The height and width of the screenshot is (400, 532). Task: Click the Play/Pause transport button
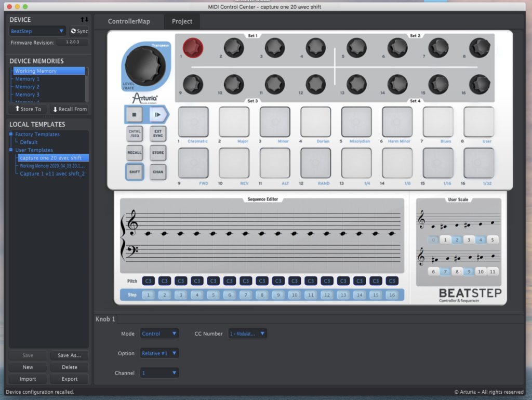coord(158,115)
